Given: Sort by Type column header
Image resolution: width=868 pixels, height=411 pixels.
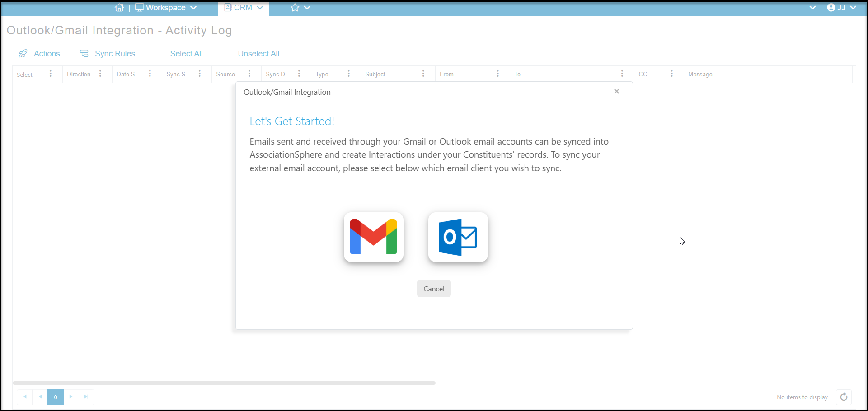Looking at the screenshot, I should tap(322, 75).
